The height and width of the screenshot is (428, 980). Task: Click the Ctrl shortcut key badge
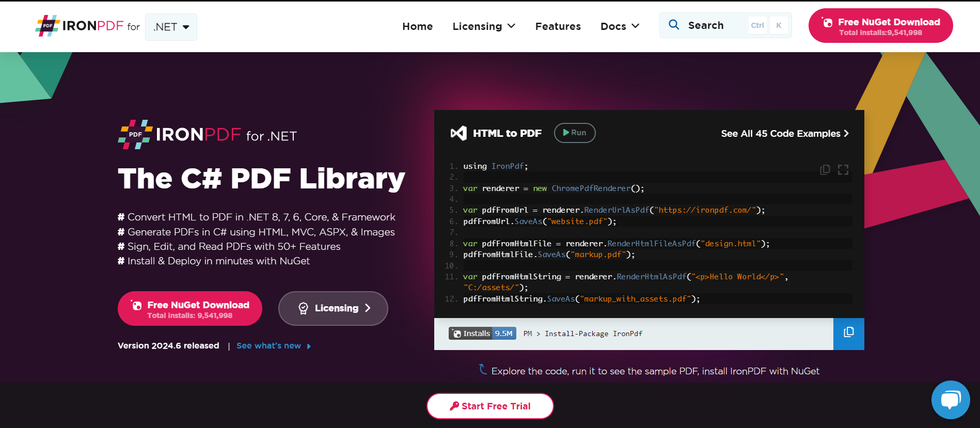[x=757, y=25]
